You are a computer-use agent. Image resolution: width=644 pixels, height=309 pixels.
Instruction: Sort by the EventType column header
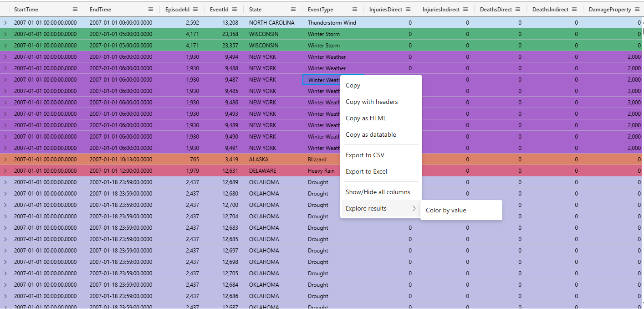click(x=320, y=9)
